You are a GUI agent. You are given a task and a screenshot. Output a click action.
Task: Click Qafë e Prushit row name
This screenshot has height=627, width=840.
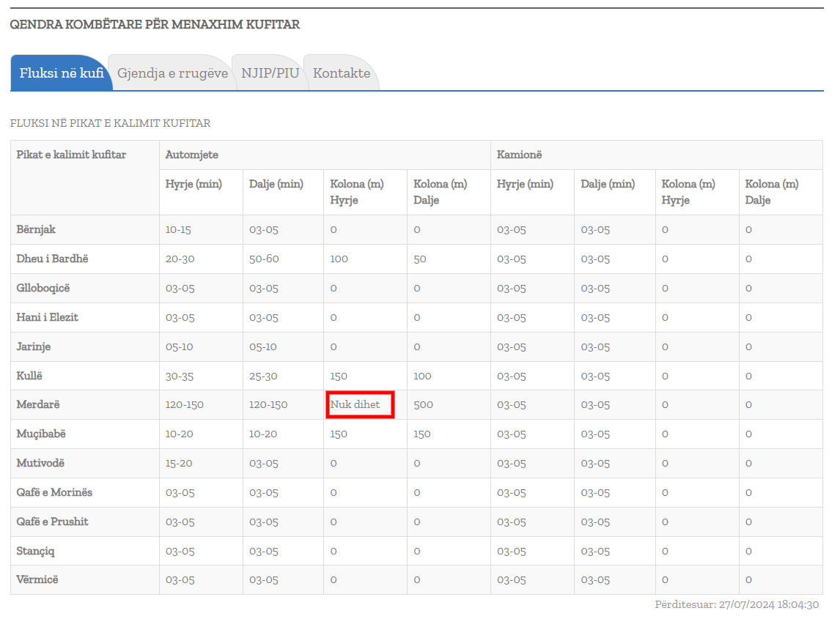52,522
